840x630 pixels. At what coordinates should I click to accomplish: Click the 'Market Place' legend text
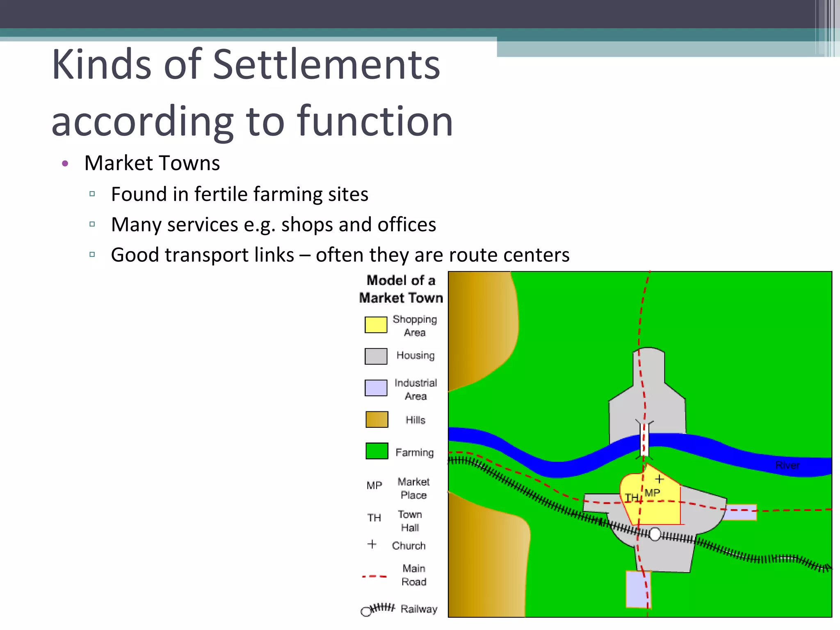pos(414,488)
